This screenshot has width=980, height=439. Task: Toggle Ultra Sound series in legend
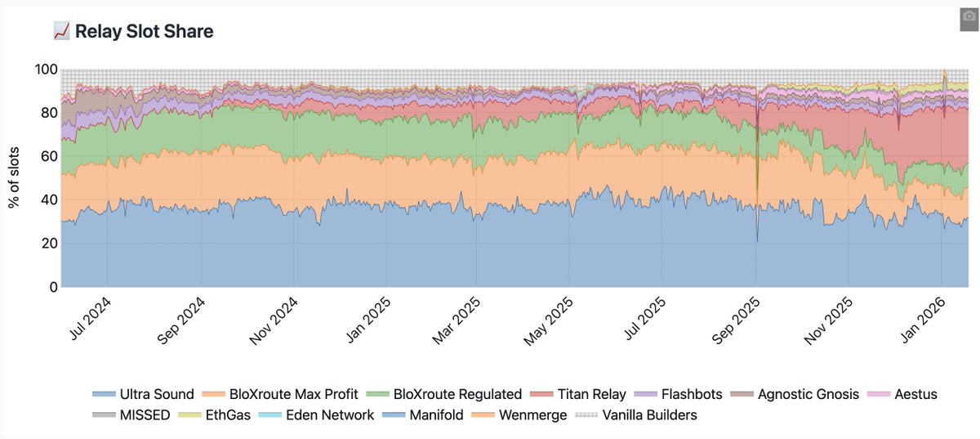click(143, 394)
